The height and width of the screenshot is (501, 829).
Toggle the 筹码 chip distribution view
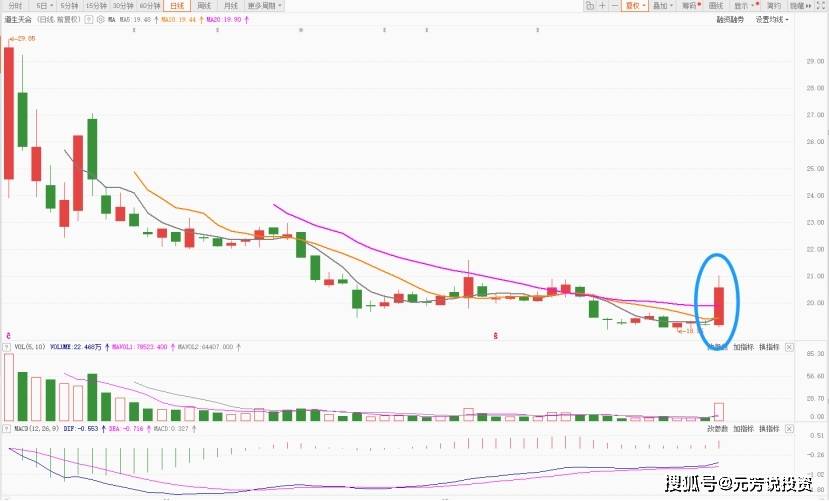point(689,6)
